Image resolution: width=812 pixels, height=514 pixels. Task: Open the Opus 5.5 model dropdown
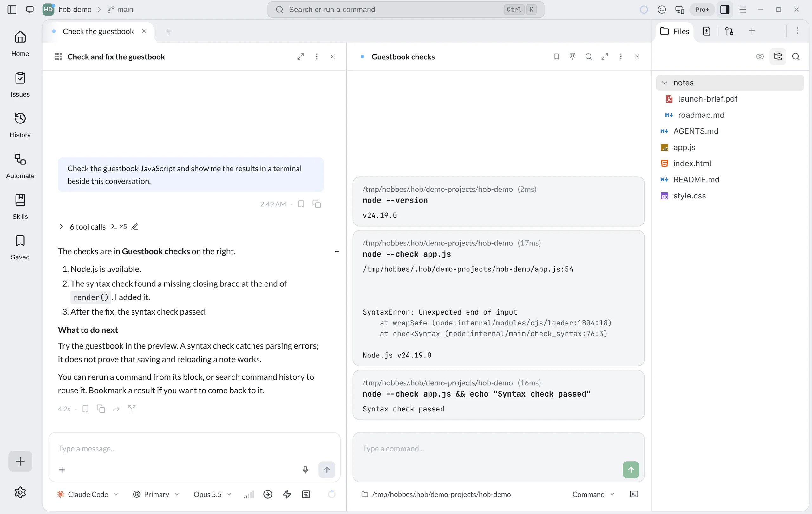pyautogui.click(x=212, y=494)
